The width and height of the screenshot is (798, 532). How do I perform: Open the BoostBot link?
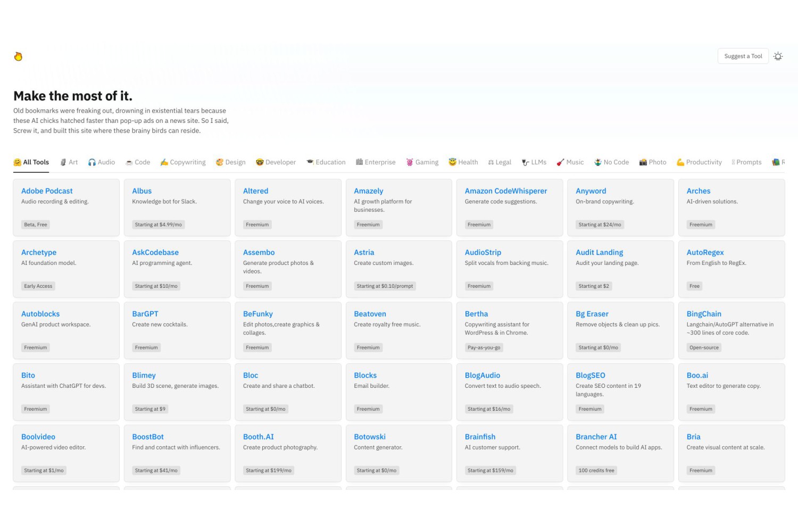(x=148, y=437)
